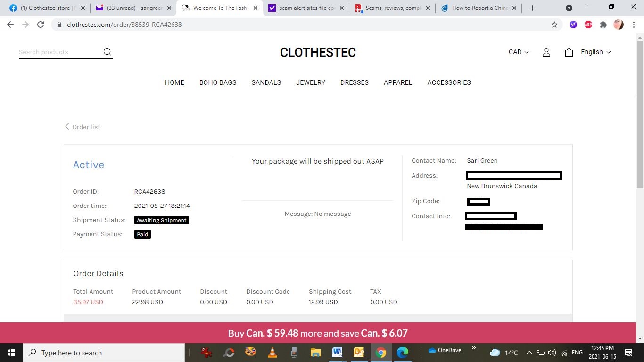Click the order ID value RCA42638

150,192
